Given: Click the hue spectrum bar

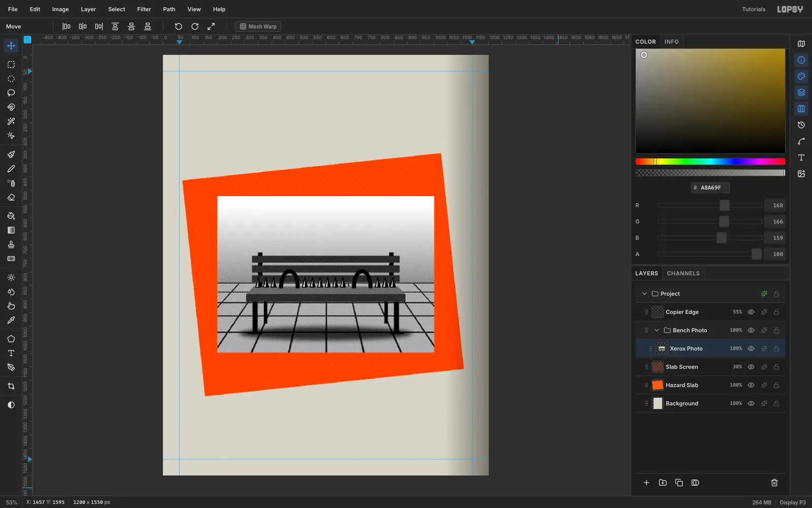Looking at the screenshot, I should click(710, 162).
